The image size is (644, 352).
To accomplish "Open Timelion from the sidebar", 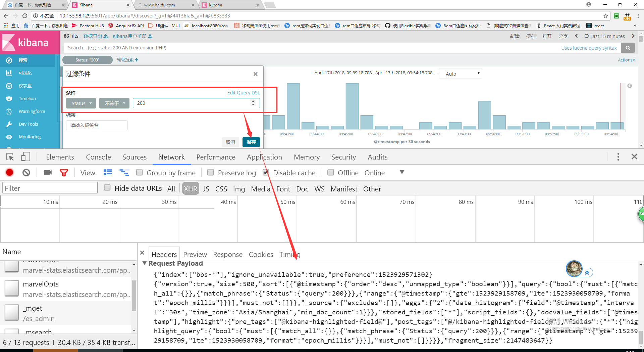I will pyautogui.click(x=27, y=98).
